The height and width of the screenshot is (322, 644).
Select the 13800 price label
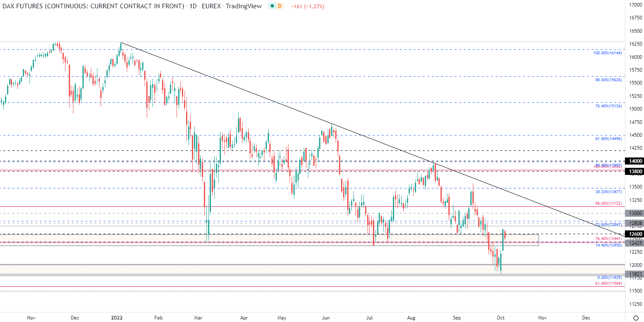pos(634,171)
